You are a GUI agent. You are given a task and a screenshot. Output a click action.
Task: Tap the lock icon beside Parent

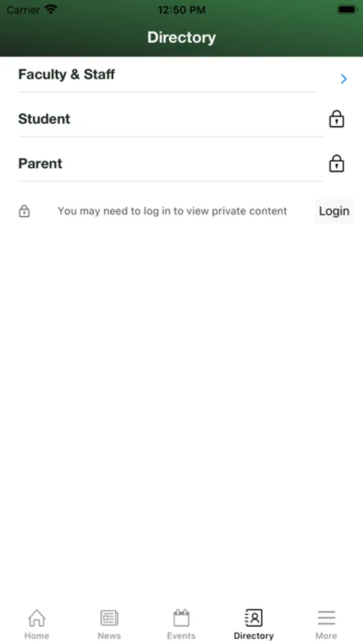(337, 163)
